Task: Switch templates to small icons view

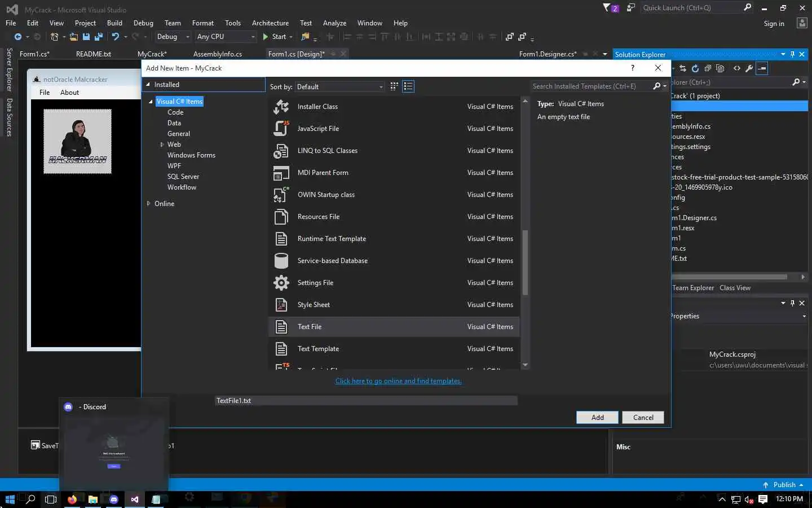Action: [x=394, y=86]
